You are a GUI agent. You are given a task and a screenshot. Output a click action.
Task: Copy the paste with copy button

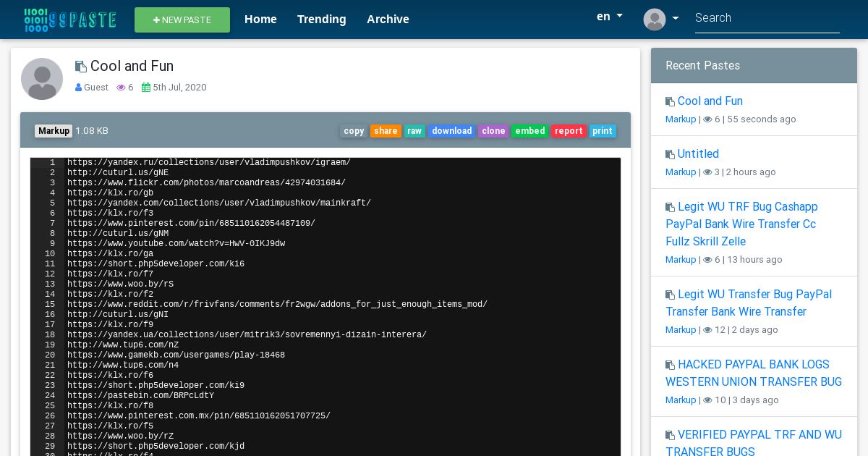[x=354, y=131]
